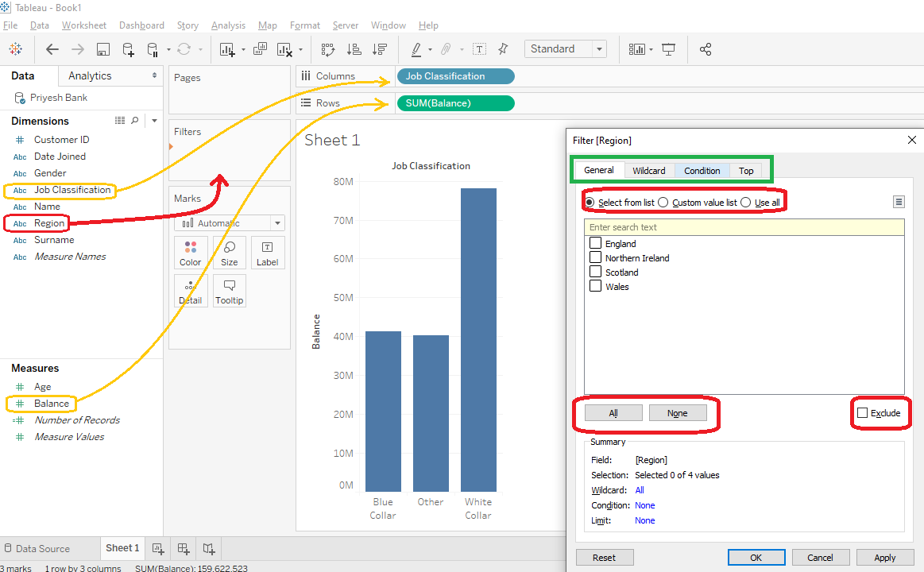Click the Tooltip button on the Marks card

click(x=229, y=291)
